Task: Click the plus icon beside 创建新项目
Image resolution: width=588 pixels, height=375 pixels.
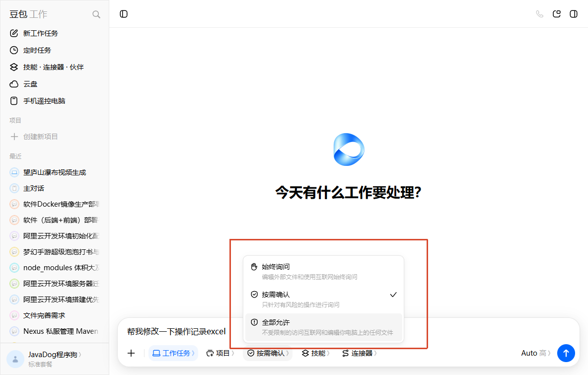Action: coord(14,137)
